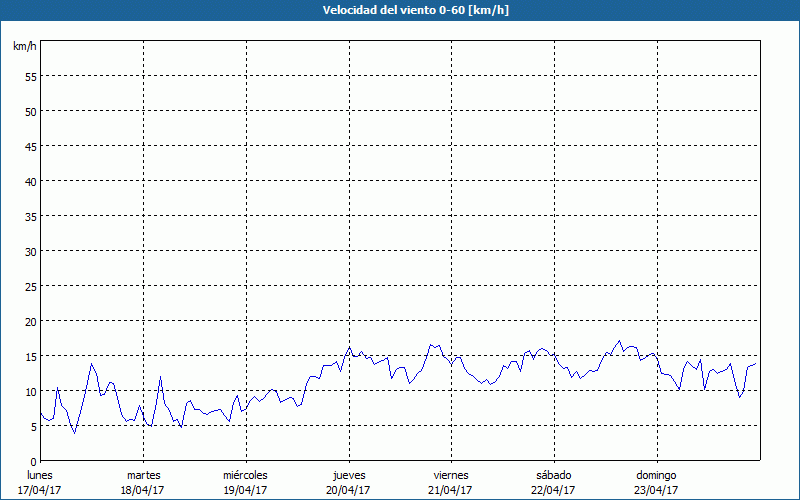Click the date label 22/04/17
This screenshot has width=800, height=500.
coord(554,490)
